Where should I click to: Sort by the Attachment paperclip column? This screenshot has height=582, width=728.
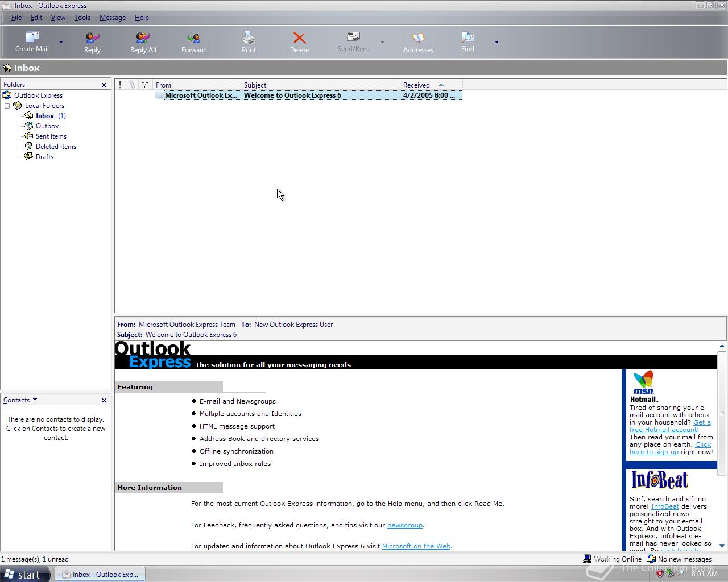[x=132, y=85]
